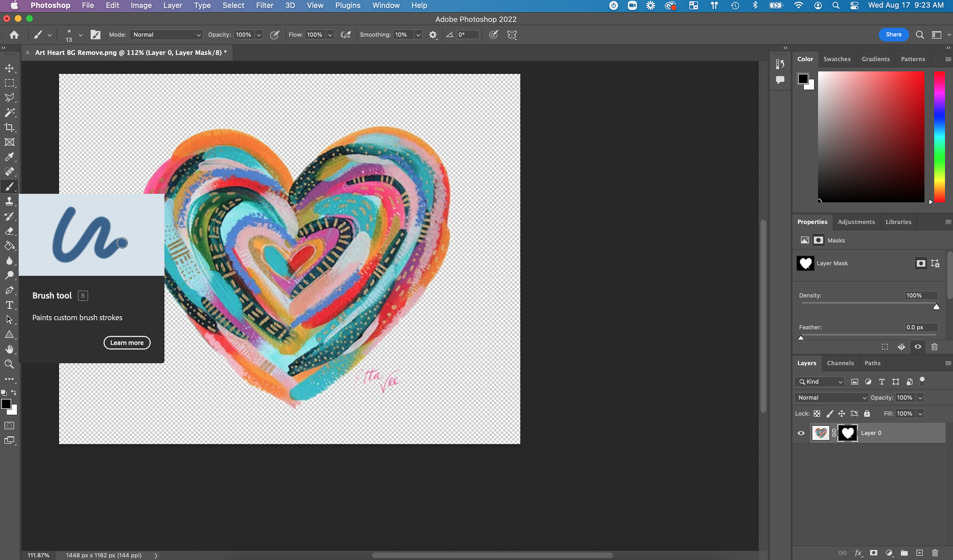
Task: Hide Layer 0 with eye icon
Action: 801,433
